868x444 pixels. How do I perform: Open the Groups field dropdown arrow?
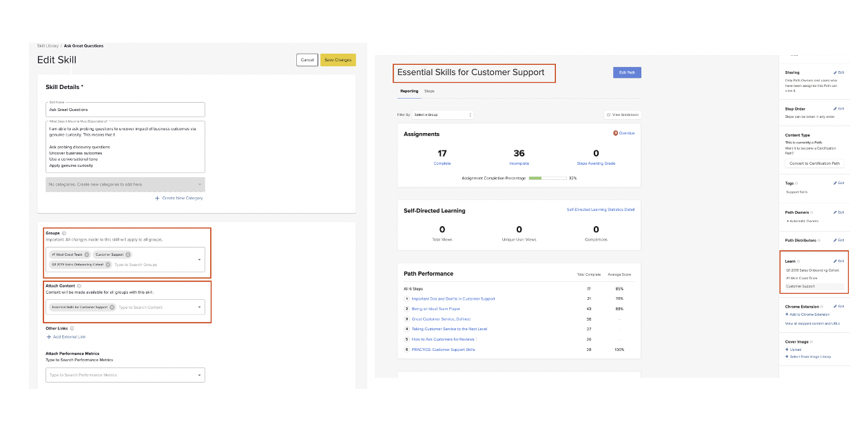(x=200, y=260)
